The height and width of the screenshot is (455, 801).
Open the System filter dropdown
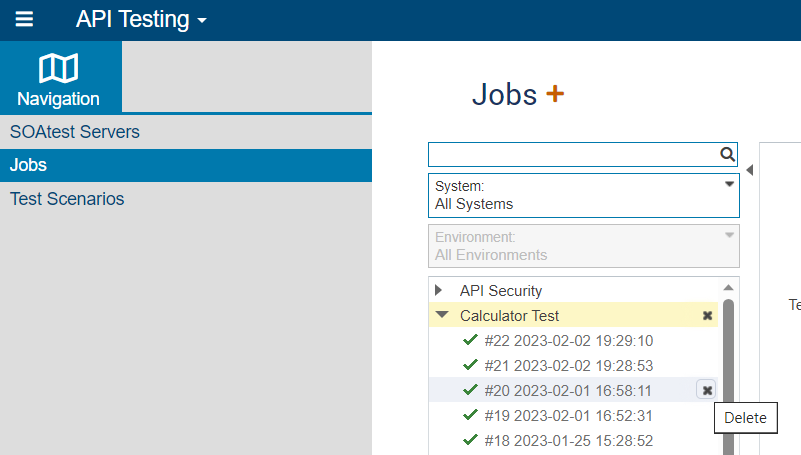583,196
